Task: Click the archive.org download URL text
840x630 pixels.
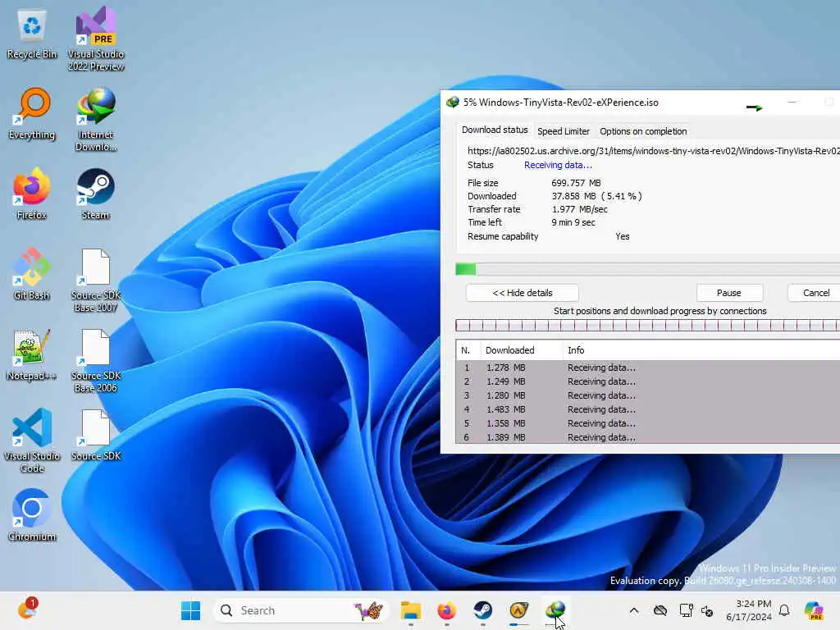Action: click(x=654, y=151)
